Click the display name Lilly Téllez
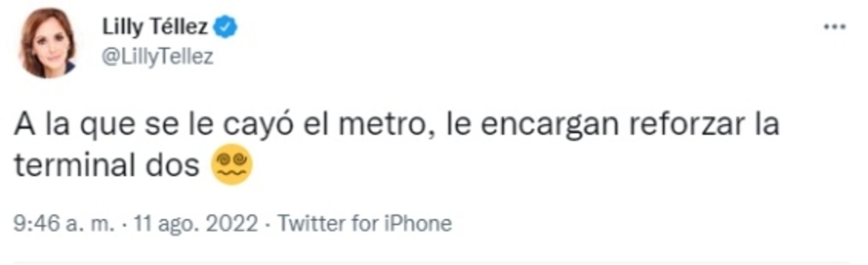 [155, 27]
